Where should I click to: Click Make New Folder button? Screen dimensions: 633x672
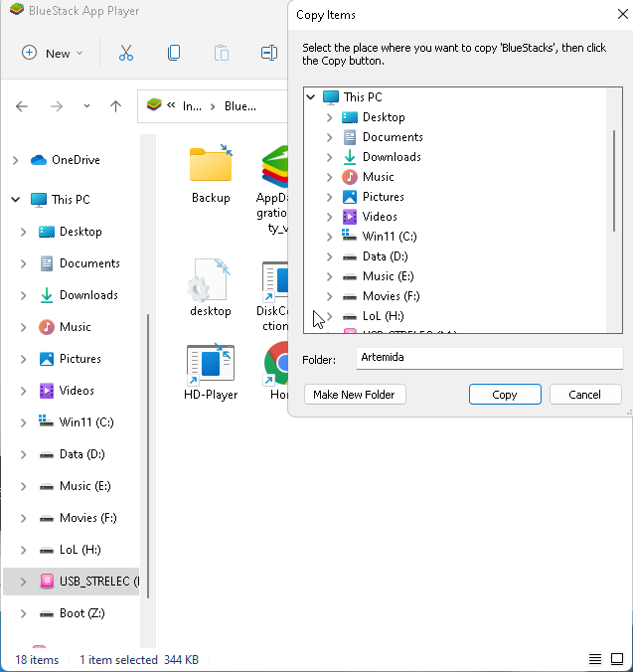[355, 395]
